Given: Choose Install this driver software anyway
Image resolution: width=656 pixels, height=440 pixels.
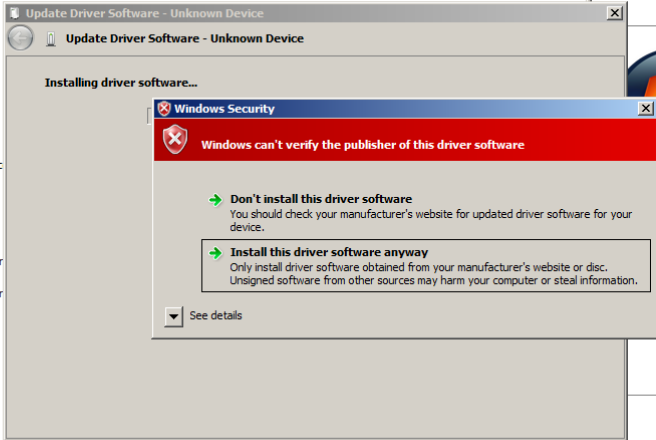Looking at the screenshot, I should pos(426,266).
